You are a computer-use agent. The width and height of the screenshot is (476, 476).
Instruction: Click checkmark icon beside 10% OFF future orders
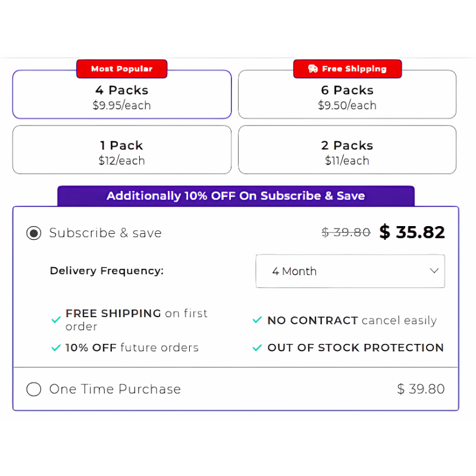point(56,347)
